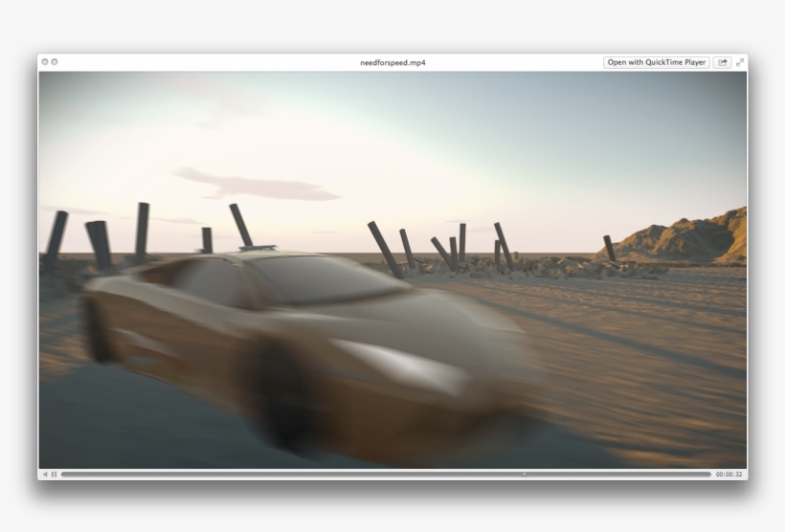Click the zoom button beside the close button
The width and height of the screenshot is (785, 532).
[x=55, y=61]
